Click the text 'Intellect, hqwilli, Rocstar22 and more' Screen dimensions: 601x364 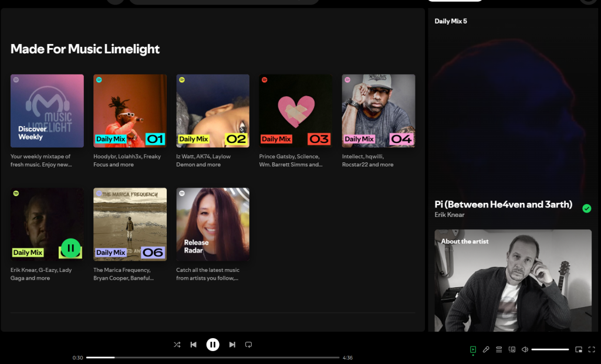(367, 161)
